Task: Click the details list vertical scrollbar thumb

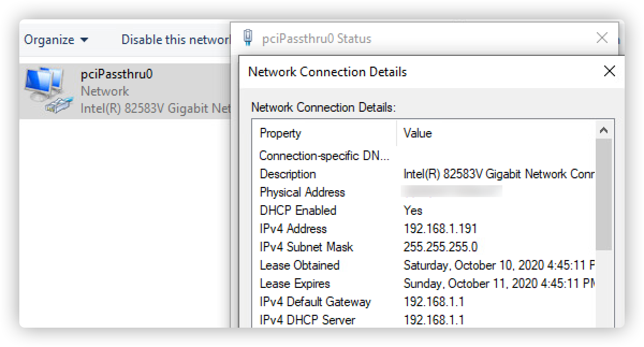Action: coord(604,193)
